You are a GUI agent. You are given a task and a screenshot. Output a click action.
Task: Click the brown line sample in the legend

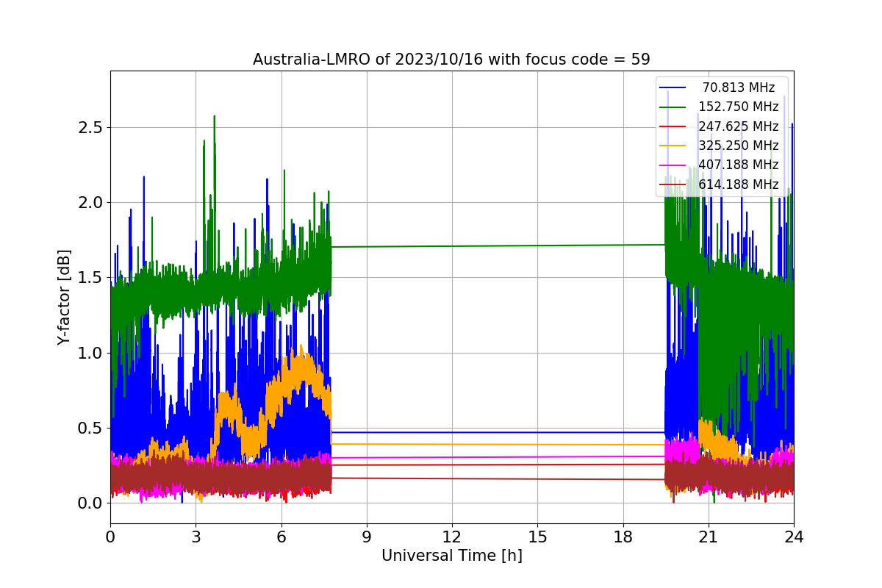click(x=673, y=184)
